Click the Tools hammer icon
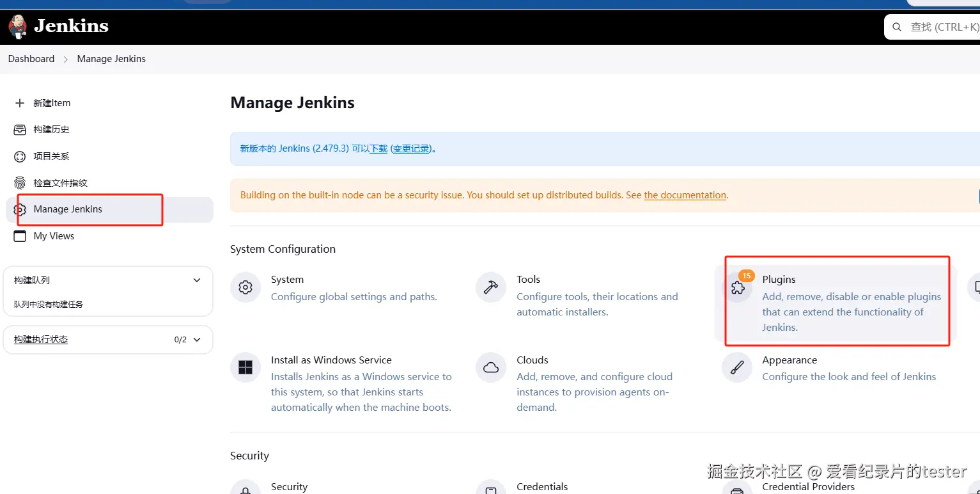 click(x=491, y=287)
